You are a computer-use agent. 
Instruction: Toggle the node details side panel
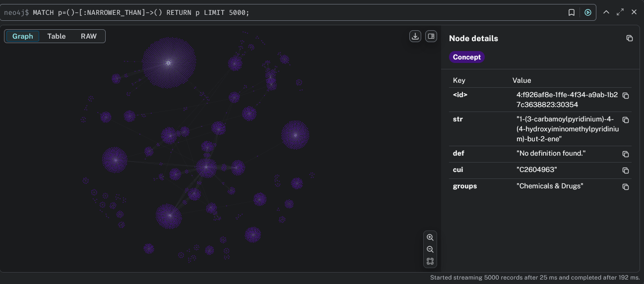(431, 36)
